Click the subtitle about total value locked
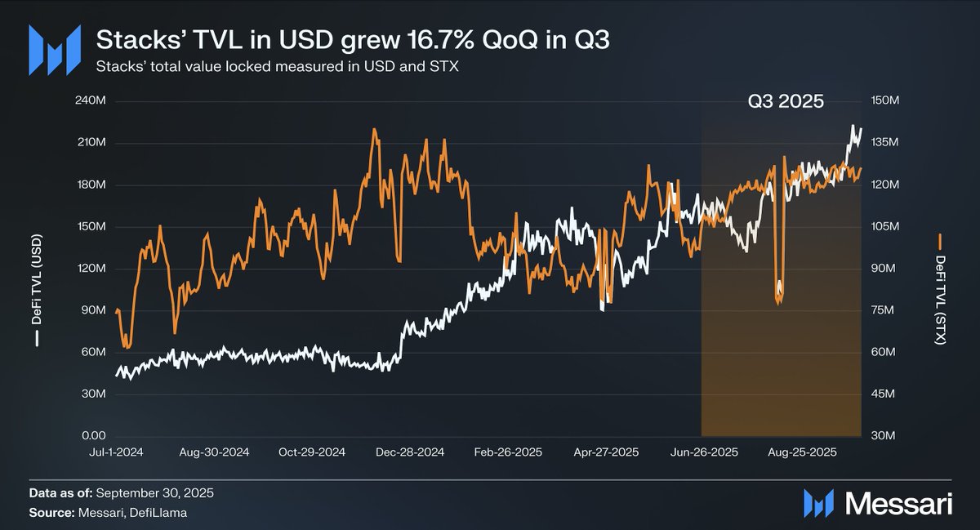 tap(278, 67)
